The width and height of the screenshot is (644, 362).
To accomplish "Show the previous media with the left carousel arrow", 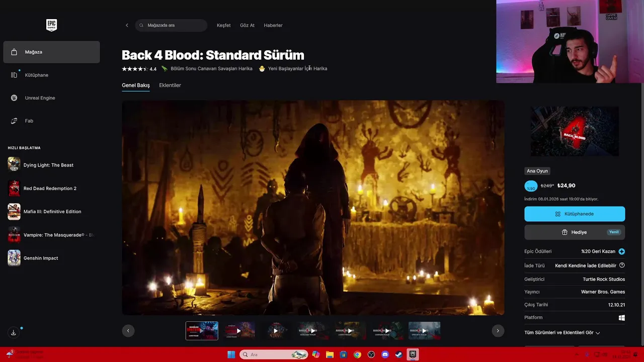I will click(x=128, y=330).
